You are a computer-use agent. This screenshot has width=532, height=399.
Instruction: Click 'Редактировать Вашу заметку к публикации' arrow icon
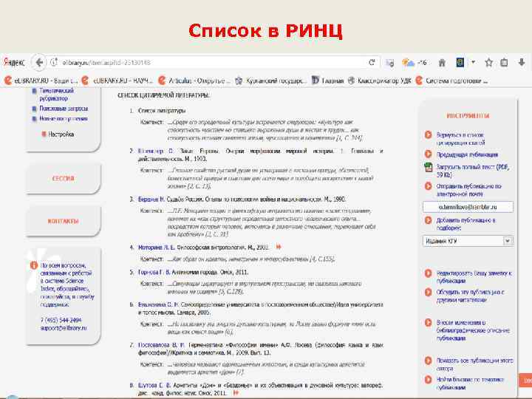click(x=428, y=273)
